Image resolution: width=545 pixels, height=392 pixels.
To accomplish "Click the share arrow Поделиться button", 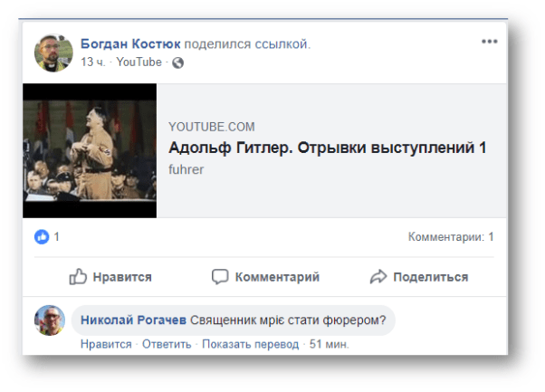I will point(418,277).
